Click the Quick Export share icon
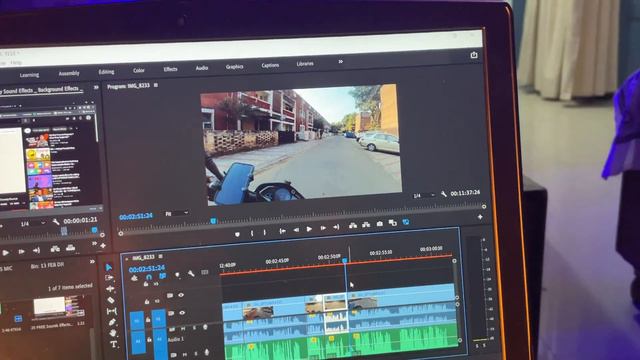Screen dimensions: 640x360 pyautogui.click(x=474, y=55)
